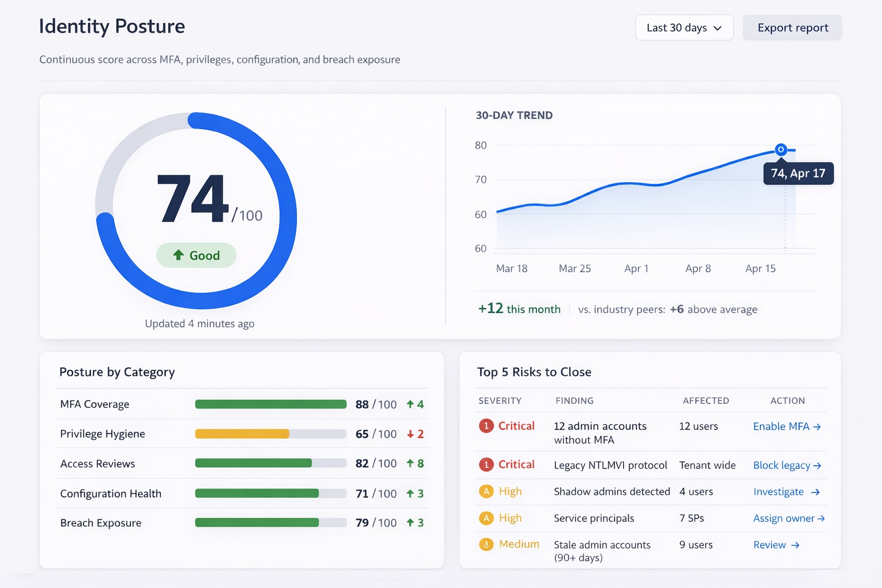Click the Enable MFA link
This screenshot has height=588, width=882.
[787, 427]
